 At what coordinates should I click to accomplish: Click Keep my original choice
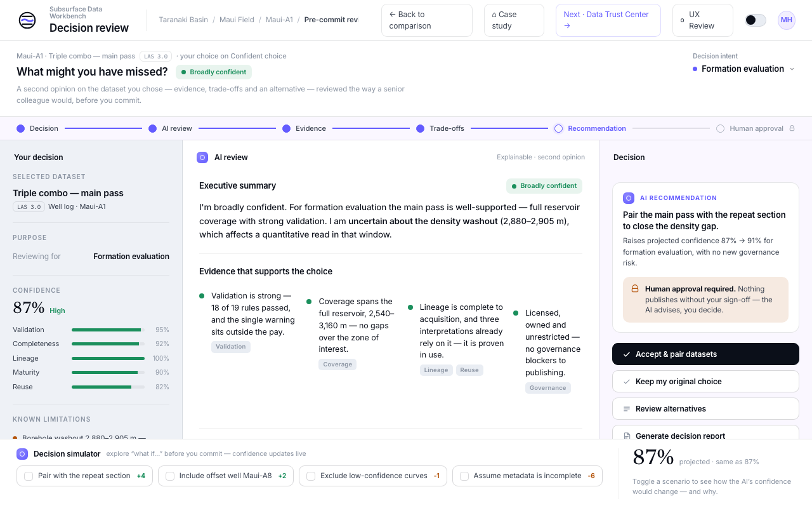(x=705, y=382)
